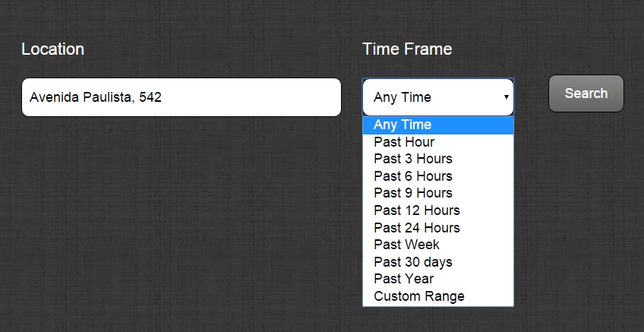Focus the Location text box
Viewport: 644px width, 332px height.
[181, 97]
